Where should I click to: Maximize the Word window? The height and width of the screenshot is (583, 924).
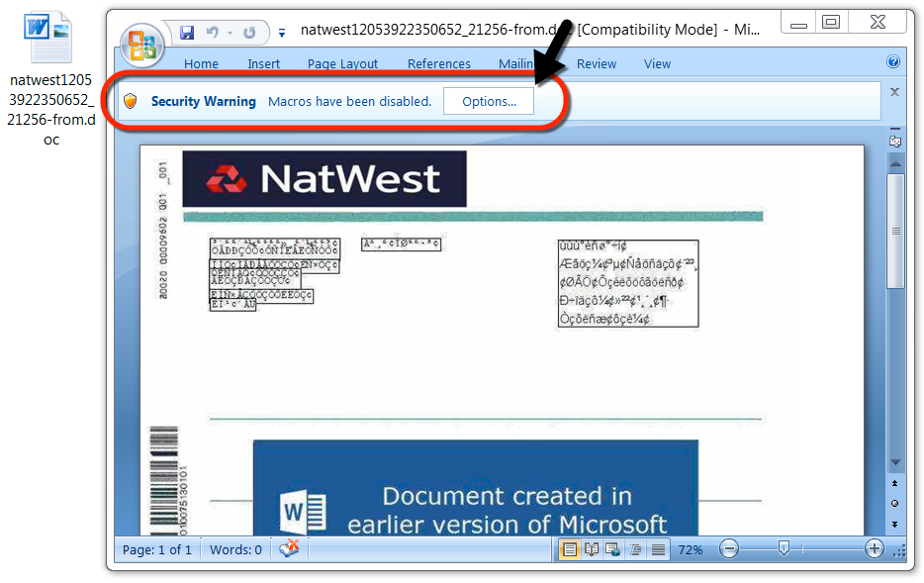point(831,23)
